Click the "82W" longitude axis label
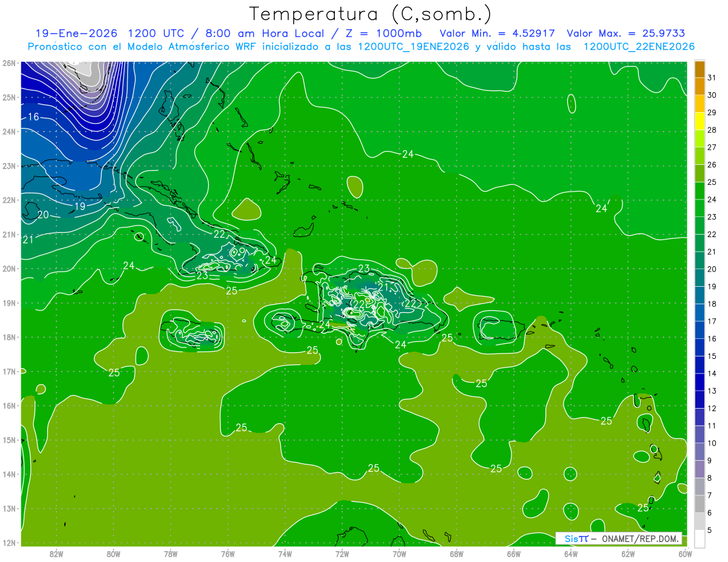728x562 pixels. coord(56,554)
